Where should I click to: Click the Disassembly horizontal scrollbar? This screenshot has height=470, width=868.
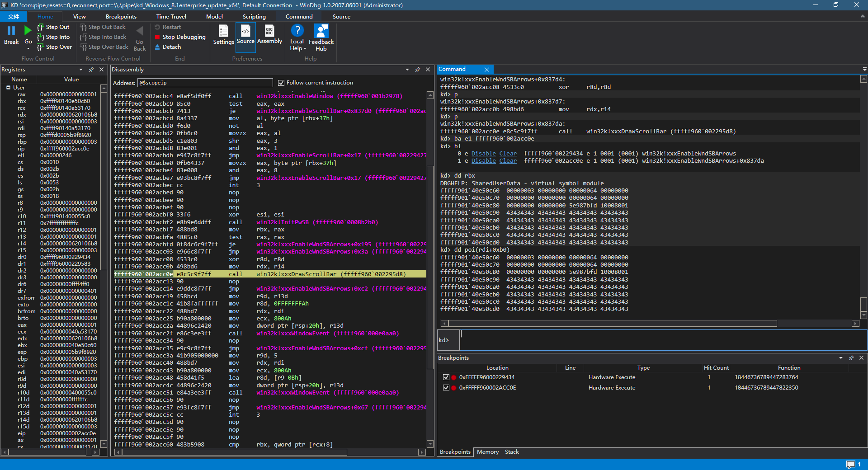point(234,452)
